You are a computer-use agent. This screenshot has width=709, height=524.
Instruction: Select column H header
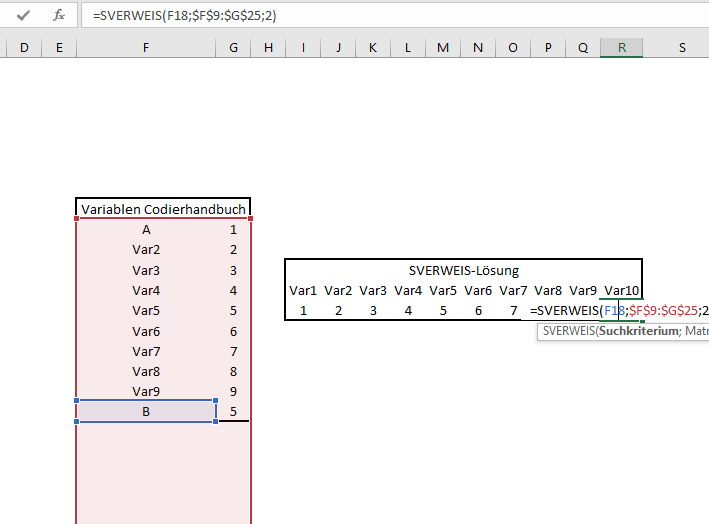[268, 47]
